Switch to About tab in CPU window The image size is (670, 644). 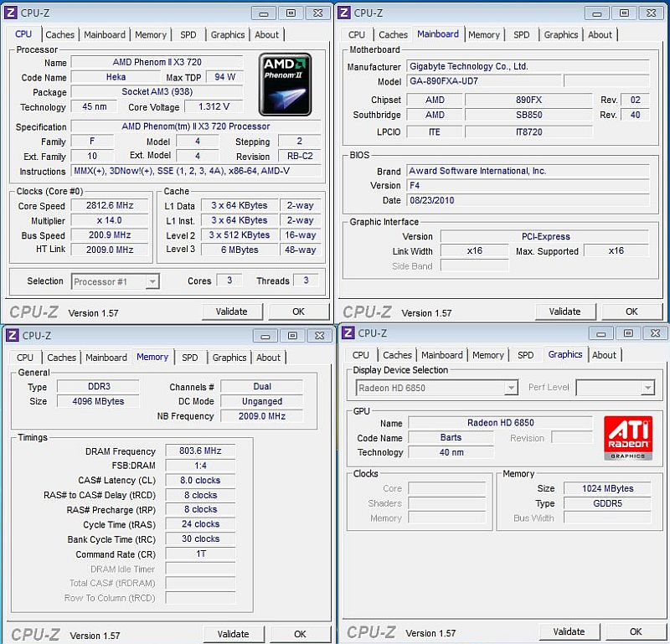[x=266, y=34]
